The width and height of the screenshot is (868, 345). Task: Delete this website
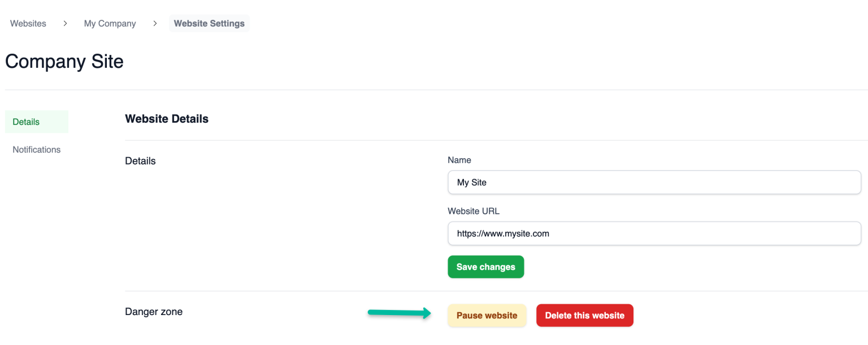point(584,315)
